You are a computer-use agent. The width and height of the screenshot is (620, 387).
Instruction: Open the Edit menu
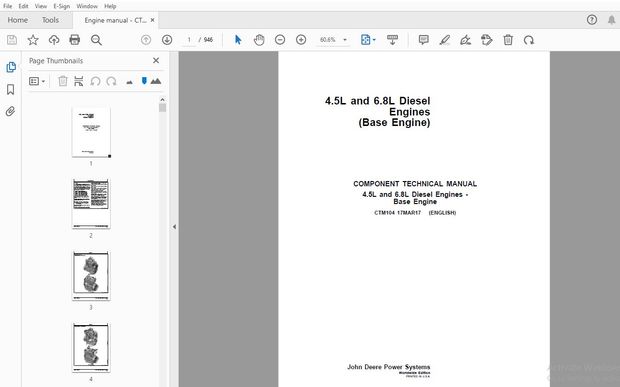(23, 6)
